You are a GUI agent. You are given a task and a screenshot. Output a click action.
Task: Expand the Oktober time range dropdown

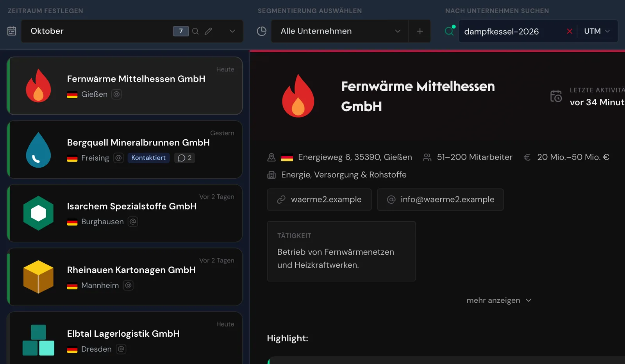pos(232,31)
